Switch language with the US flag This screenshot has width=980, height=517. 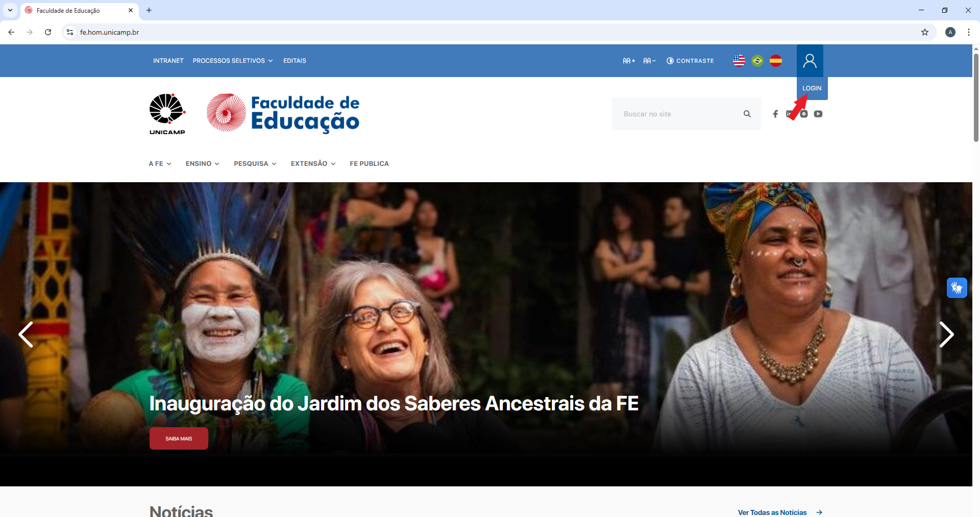point(739,61)
